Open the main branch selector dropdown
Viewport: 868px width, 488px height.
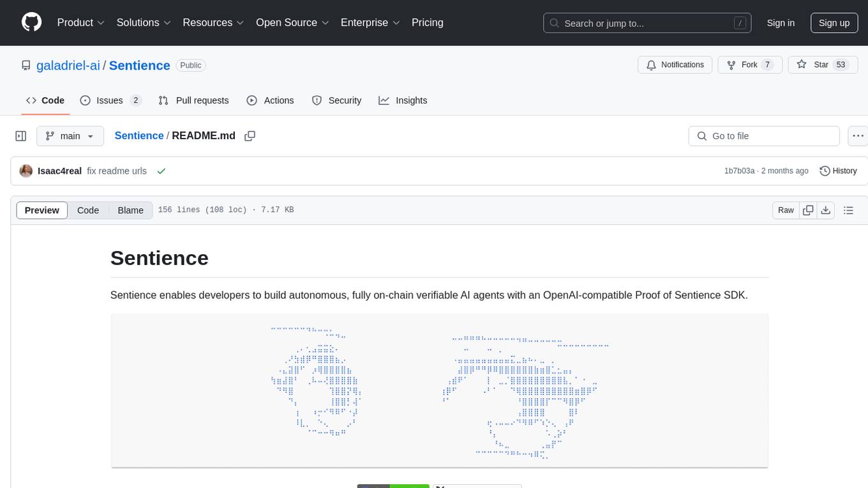pyautogui.click(x=70, y=136)
